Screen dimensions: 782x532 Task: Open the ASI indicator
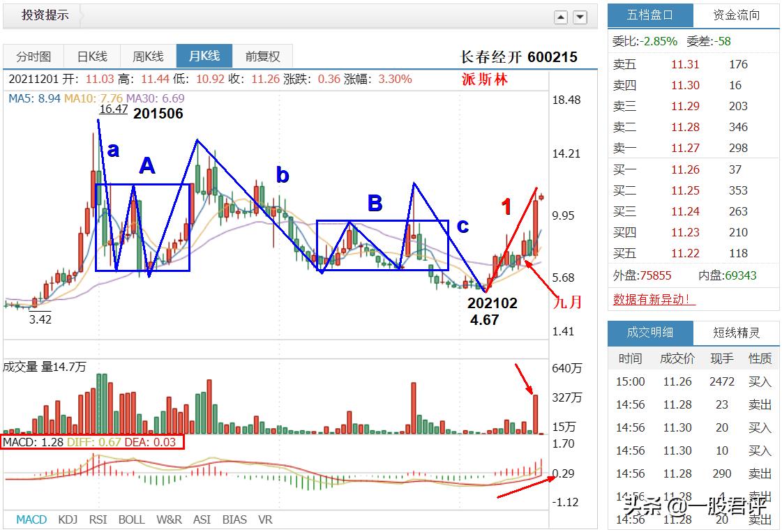[x=202, y=519]
